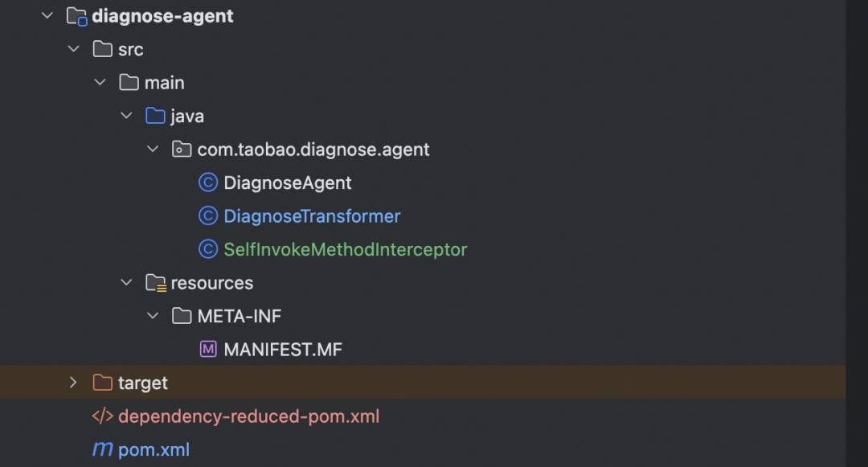Collapse the resources folder chevron
868x467 pixels.
[x=127, y=283]
